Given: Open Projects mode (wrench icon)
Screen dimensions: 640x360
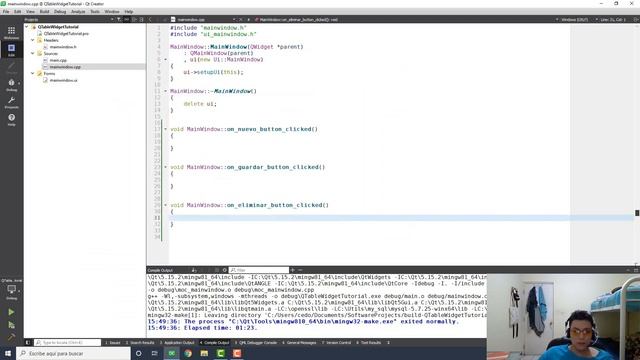Looking at the screenshot, I should pos(11,102).
